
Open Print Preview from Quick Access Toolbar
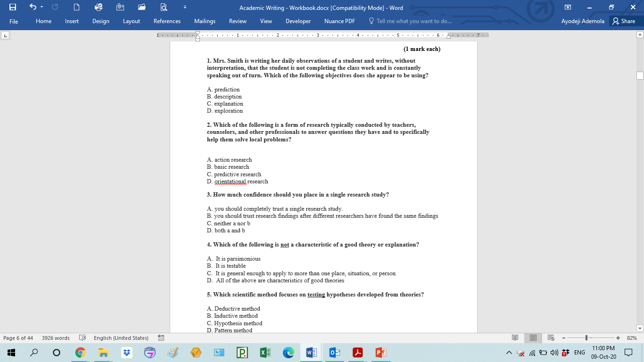[164, 8]
